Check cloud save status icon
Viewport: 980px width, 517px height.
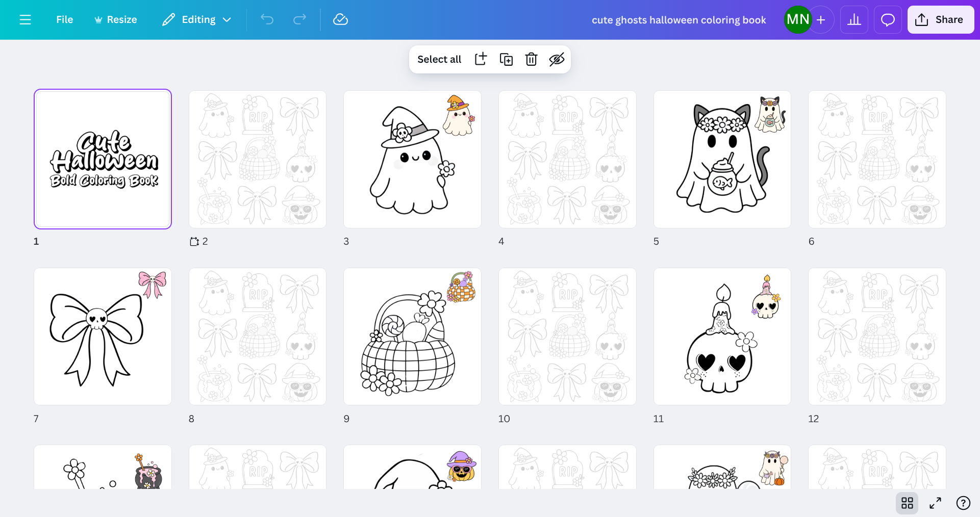pos(340,19)
